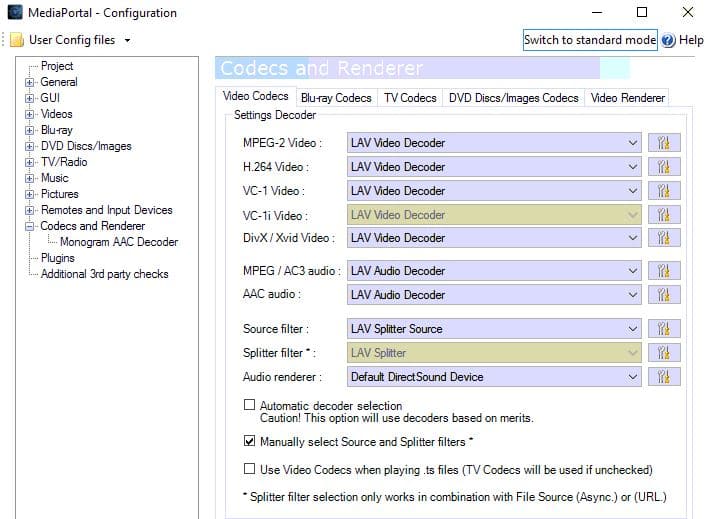Switch to the Video Renderer tab
Screen dimensions: 709x519
627,98
